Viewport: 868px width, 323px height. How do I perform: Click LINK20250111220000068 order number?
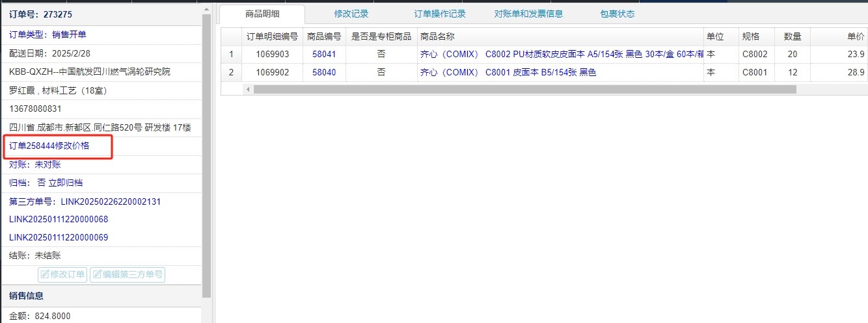click(59, 220)
